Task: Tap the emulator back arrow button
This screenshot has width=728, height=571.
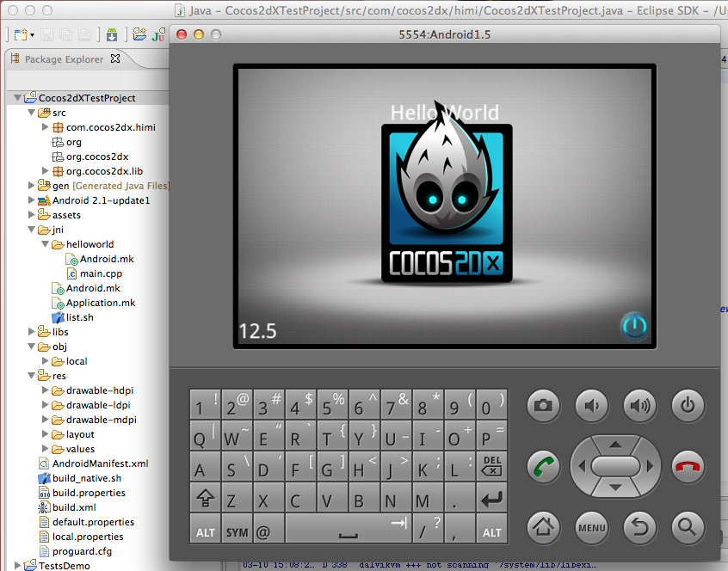Action: point(639,527)
